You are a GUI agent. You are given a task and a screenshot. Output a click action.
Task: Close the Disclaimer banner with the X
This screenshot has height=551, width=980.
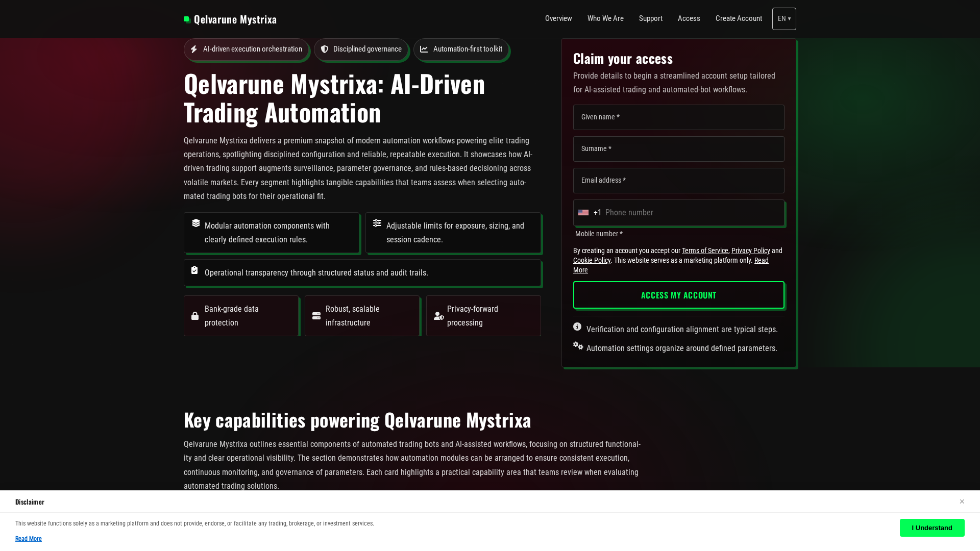pyautogui.click(x=962, y=502)
